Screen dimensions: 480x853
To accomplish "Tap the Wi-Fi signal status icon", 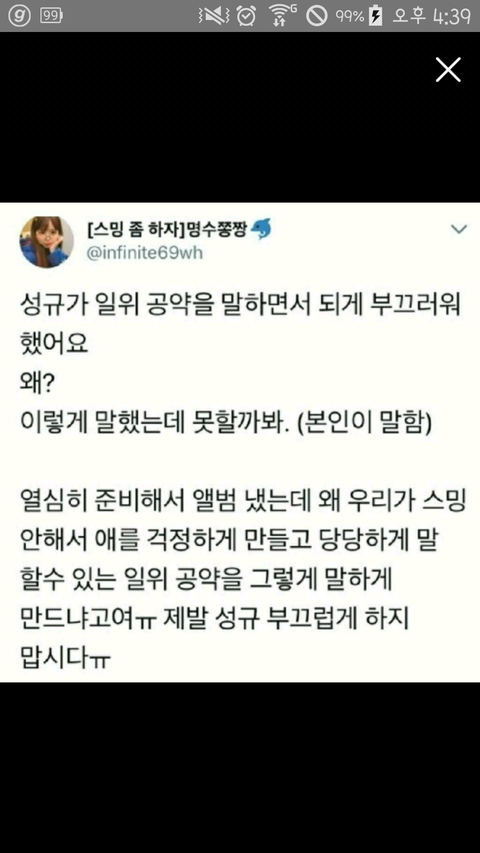I will click(283, 16).
